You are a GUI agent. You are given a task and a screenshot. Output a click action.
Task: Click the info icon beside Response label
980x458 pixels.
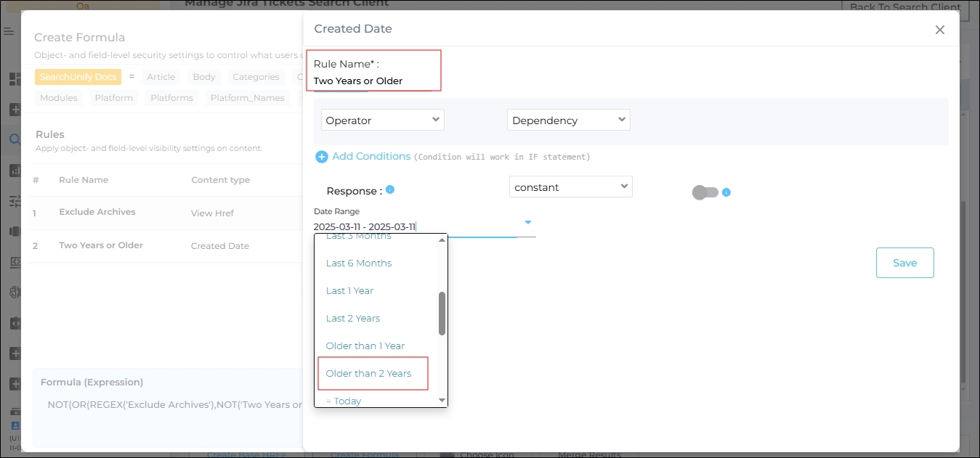click(x=390, y=190)
